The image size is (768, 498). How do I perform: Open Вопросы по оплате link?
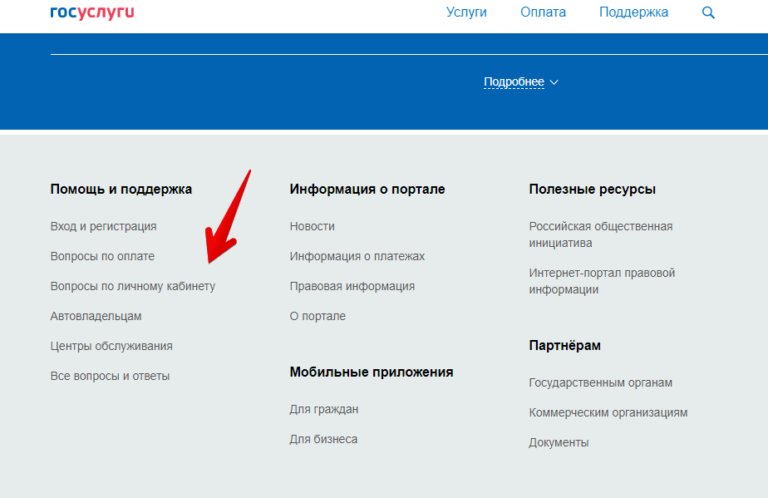pos(102,257)
